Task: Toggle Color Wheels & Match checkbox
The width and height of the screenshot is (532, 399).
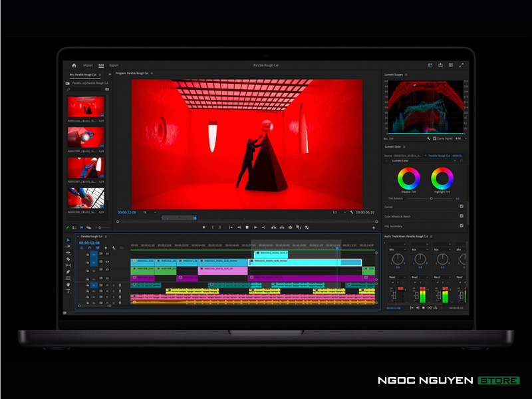Action: 462,216
